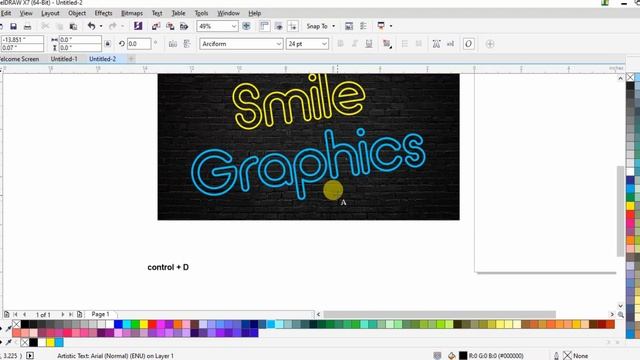Click the go to last page arrow
This screenshot has width=640, height=360.
tap(71, 314)
